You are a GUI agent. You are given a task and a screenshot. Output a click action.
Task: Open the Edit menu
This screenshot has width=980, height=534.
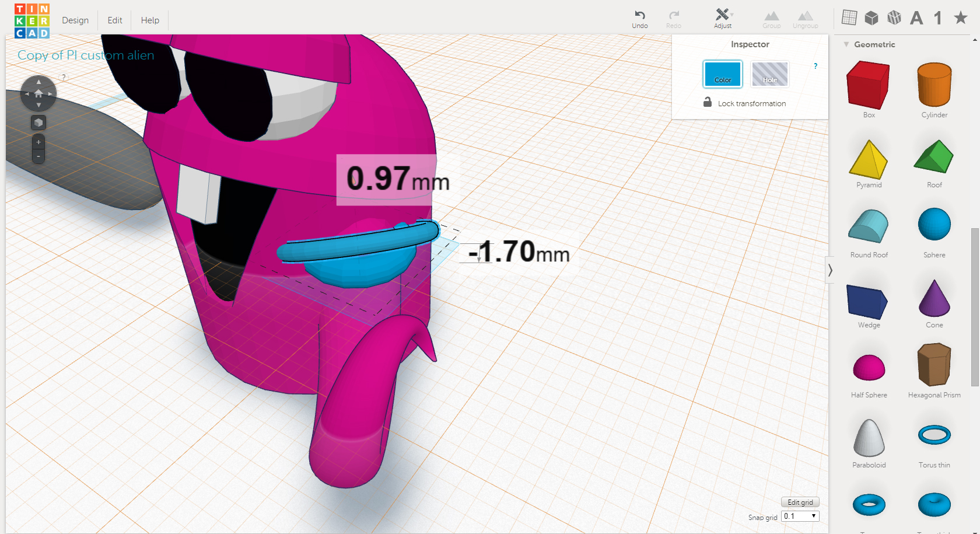click(115, 20)
